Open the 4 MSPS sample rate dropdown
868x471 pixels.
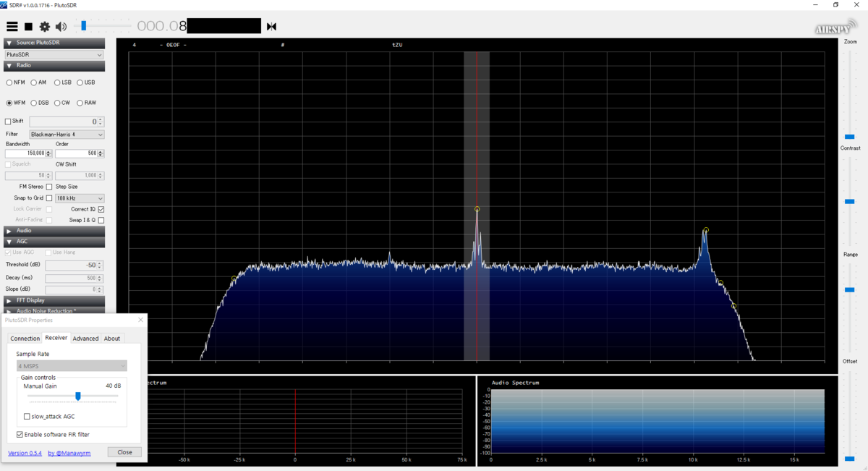tap(72, 366)
